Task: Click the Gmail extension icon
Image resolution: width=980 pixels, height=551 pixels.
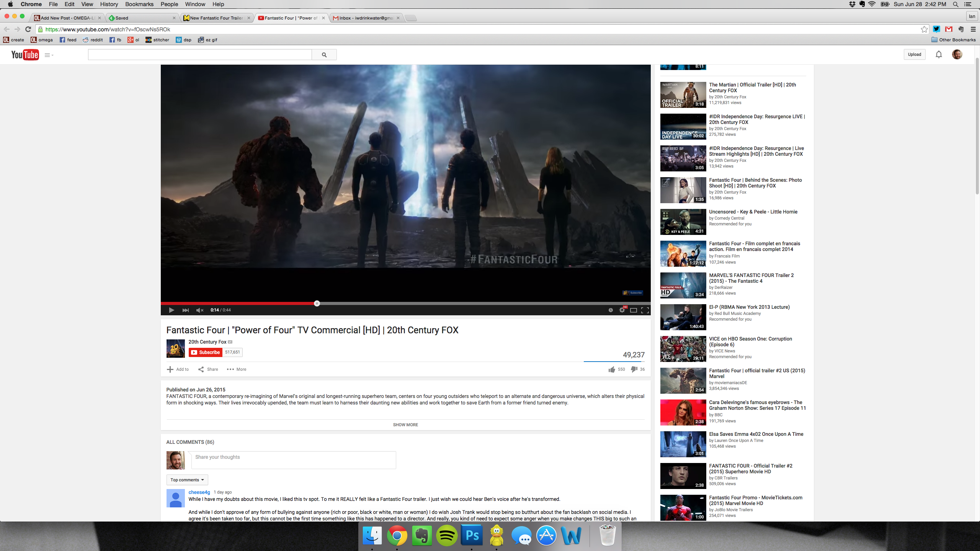Action: coord(949,29)
